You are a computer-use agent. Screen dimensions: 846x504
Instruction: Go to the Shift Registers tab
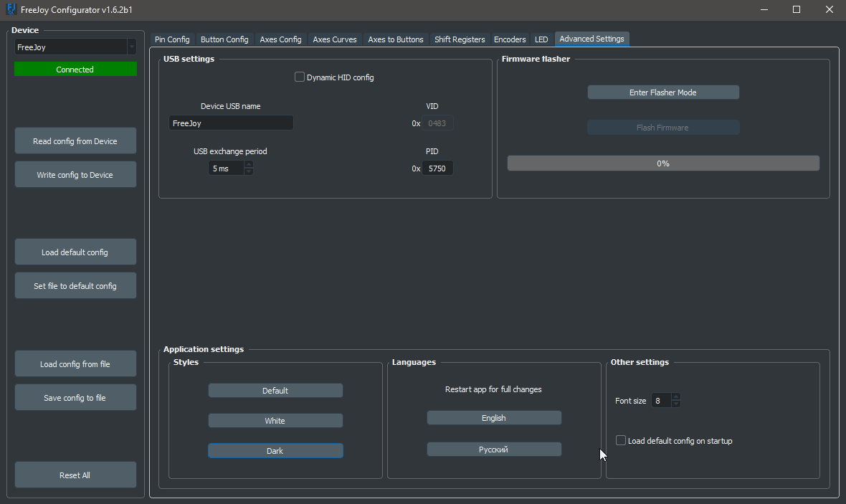(460, 39)
